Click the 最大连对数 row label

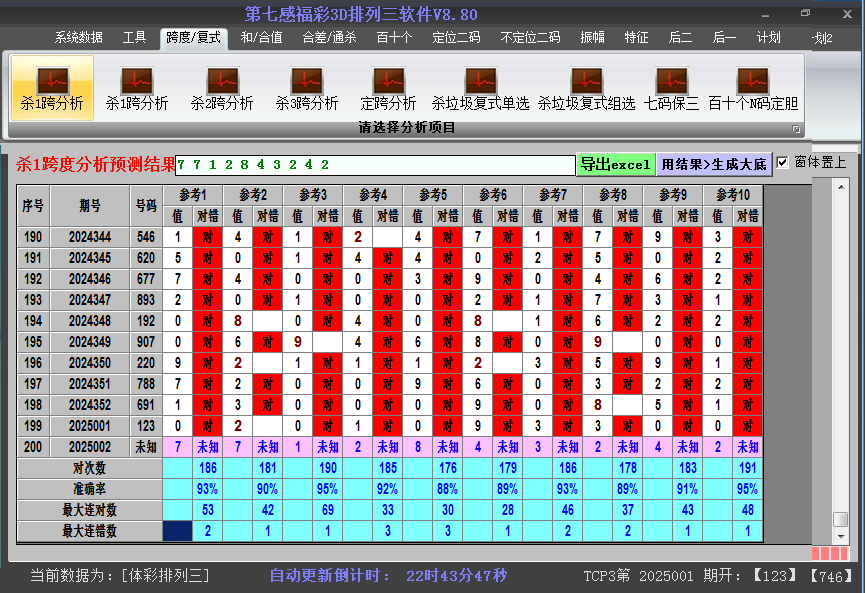(89, 510)
